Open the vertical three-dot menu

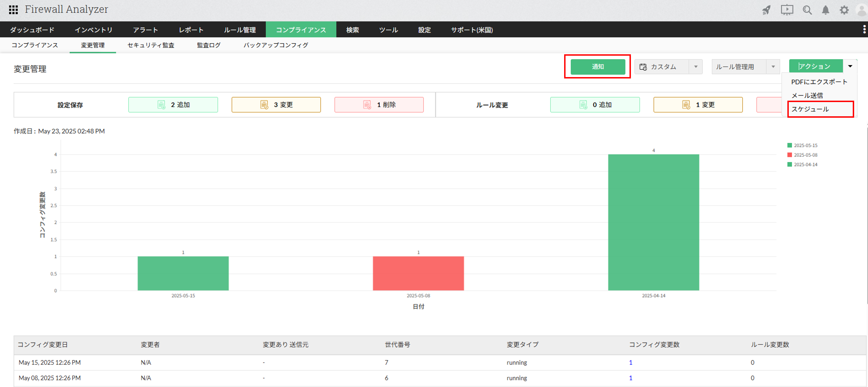tap(864, 29)
